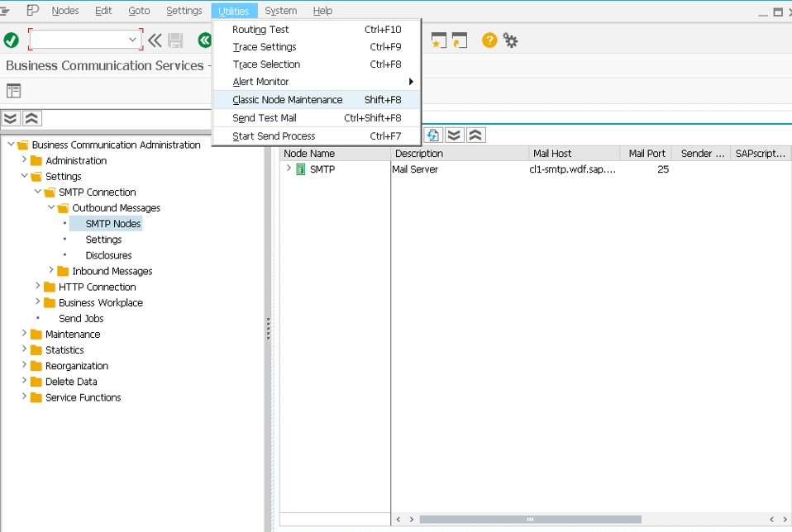Screen dimensions: 792x532
Task: Open the Help question mark icon
Action: [489, 40]
